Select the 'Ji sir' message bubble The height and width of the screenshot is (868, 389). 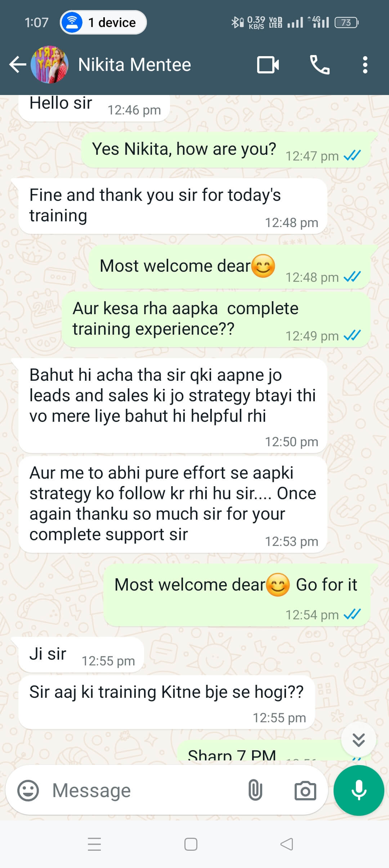click(81, 655)
